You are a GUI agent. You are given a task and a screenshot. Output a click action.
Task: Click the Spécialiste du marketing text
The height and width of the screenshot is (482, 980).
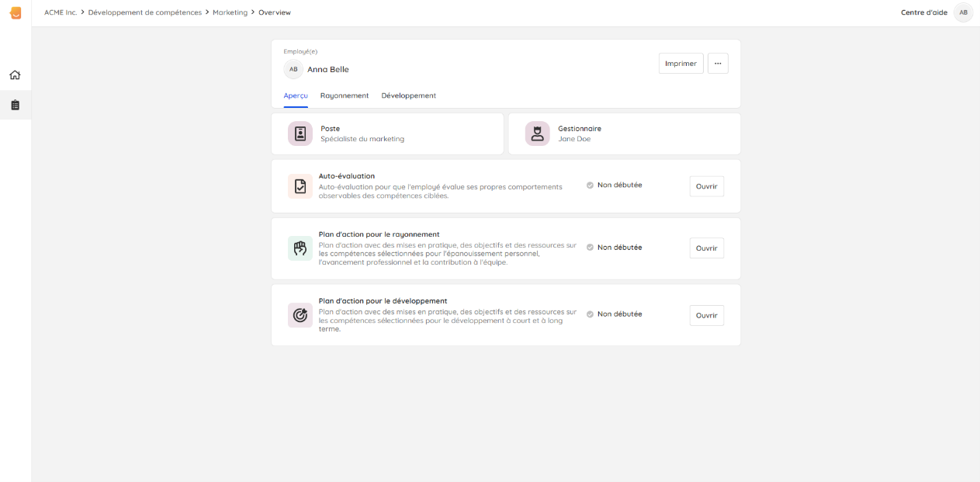(362, 139)
